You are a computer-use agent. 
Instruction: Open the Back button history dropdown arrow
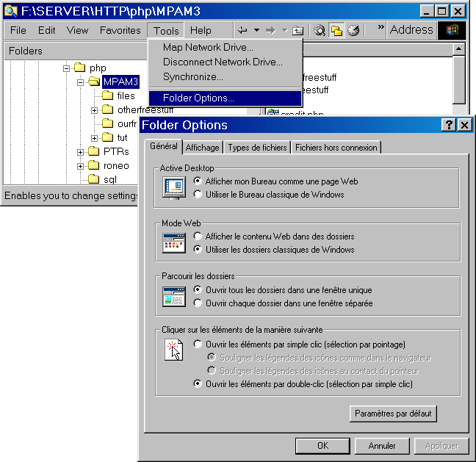click(x=256, y=30)
